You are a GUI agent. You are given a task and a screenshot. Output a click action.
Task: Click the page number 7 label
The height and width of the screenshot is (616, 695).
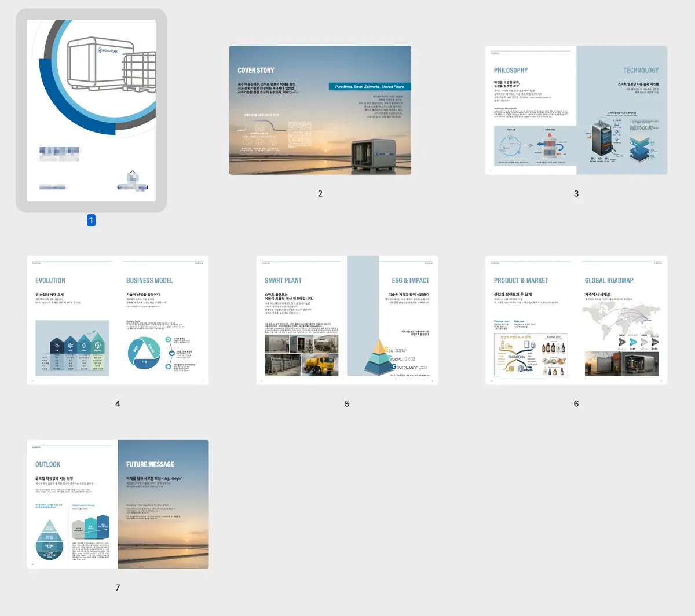[x=118, y=587]
